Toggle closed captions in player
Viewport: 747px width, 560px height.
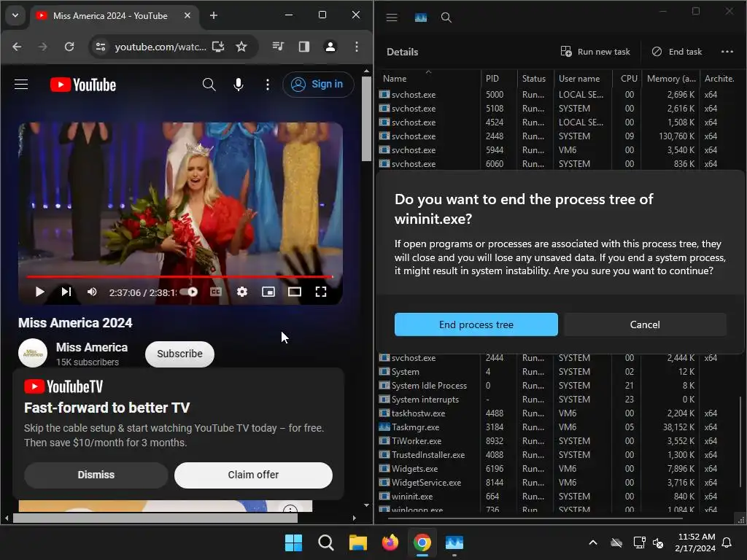[x=216, y=292]
